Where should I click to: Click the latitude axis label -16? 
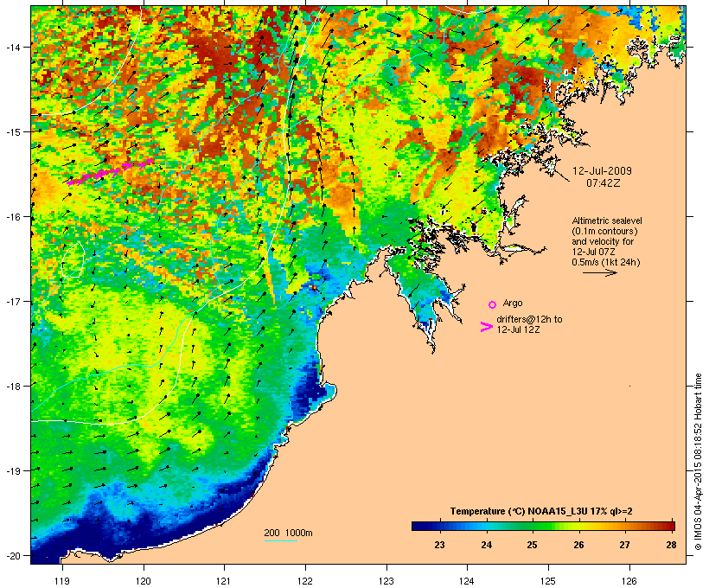12,217
